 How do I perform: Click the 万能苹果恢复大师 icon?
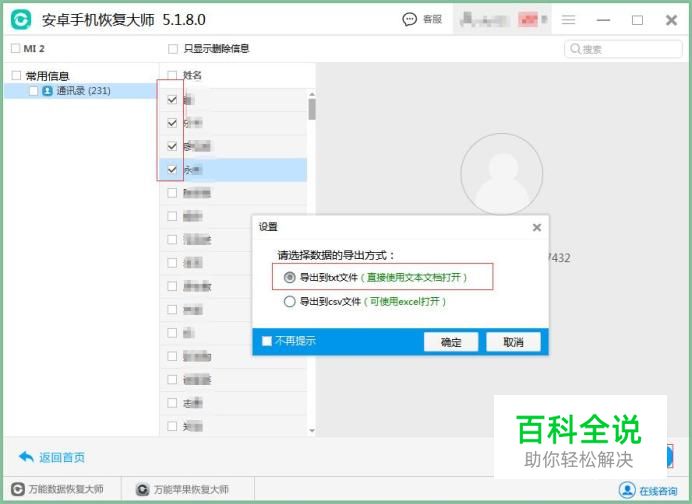pyautogui.click(x=142, y=489)
